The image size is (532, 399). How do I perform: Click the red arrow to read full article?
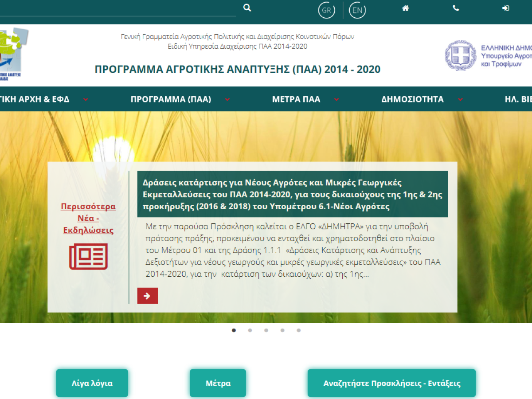pos(147,296)
